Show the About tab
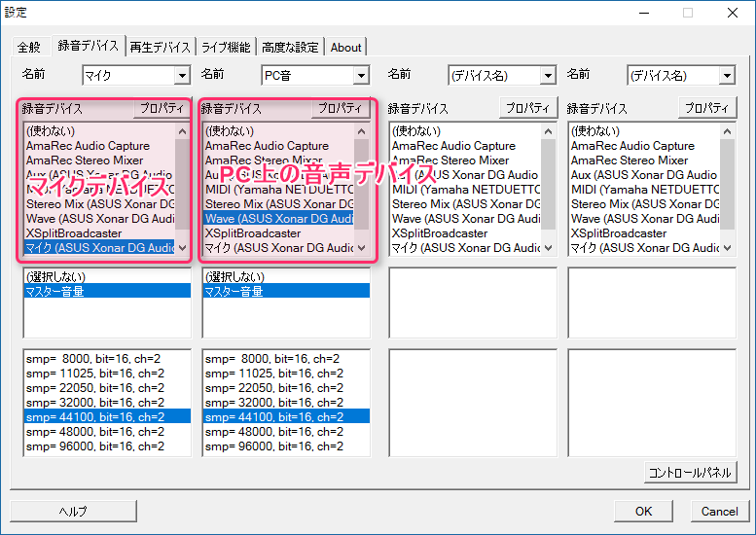The height and width of the screenshot is (535, 756). (x=345, y=47)
